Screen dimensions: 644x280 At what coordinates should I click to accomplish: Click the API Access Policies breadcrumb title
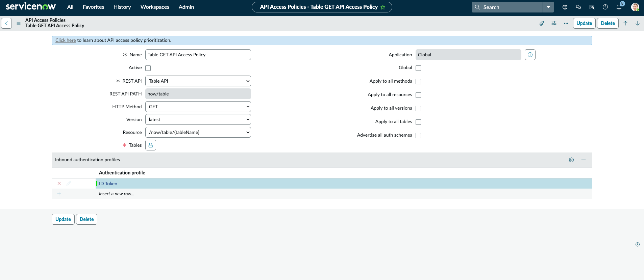point(45,20)
